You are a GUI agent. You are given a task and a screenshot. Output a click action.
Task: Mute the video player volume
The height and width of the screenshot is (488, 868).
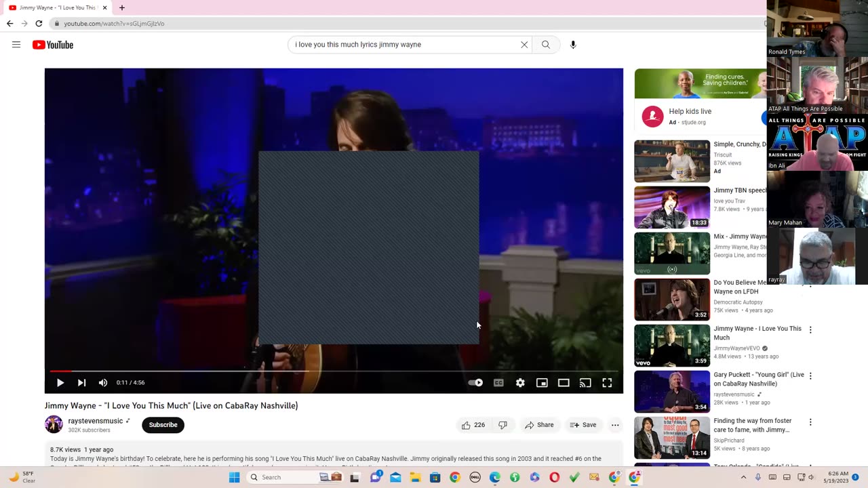[103, 382]
